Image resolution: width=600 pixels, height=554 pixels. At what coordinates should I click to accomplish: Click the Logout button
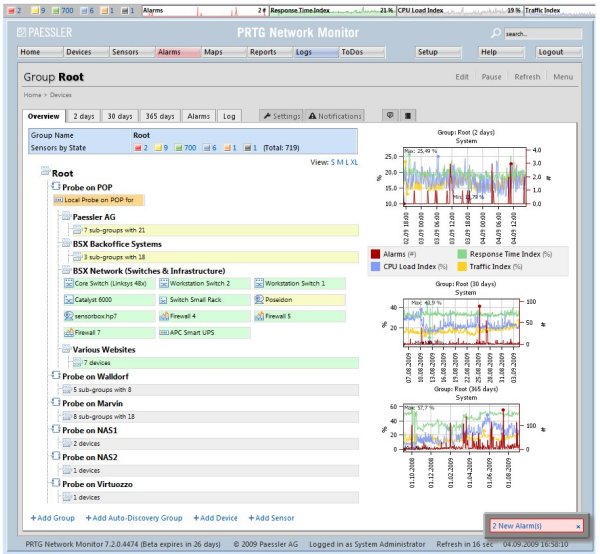(x=559, y=52)
